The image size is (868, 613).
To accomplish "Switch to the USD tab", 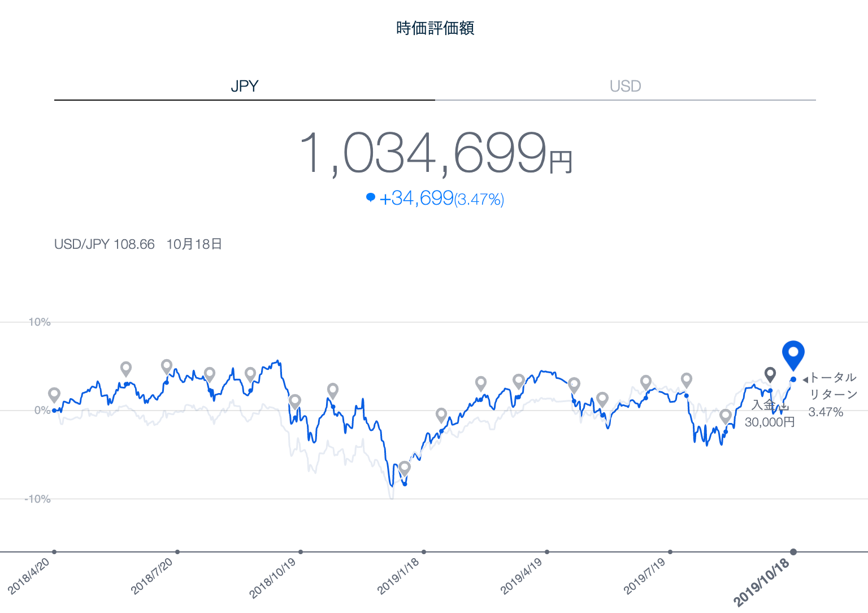I will pos(625,87).
